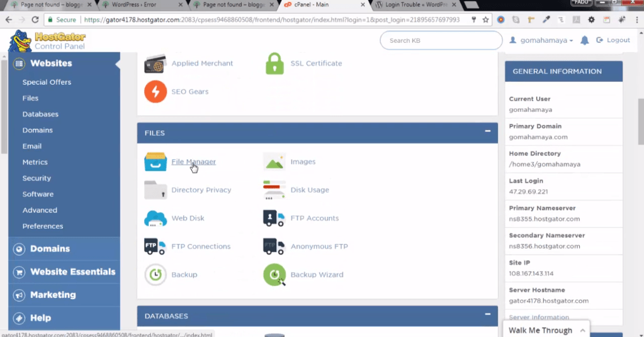This screenshot has height=337, width=644.
Task: Click the Backup clock icon
Action: click(155, 275)
